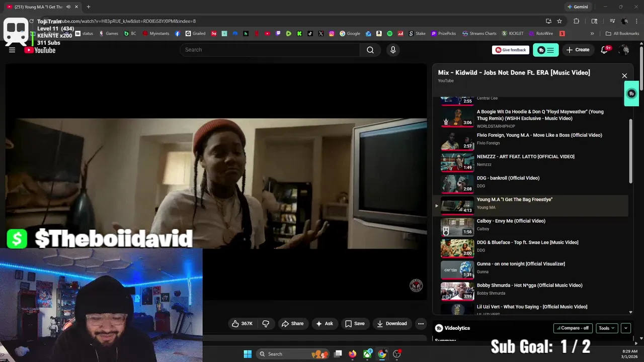Open Task View on the taskbar

tap(338, 354)
